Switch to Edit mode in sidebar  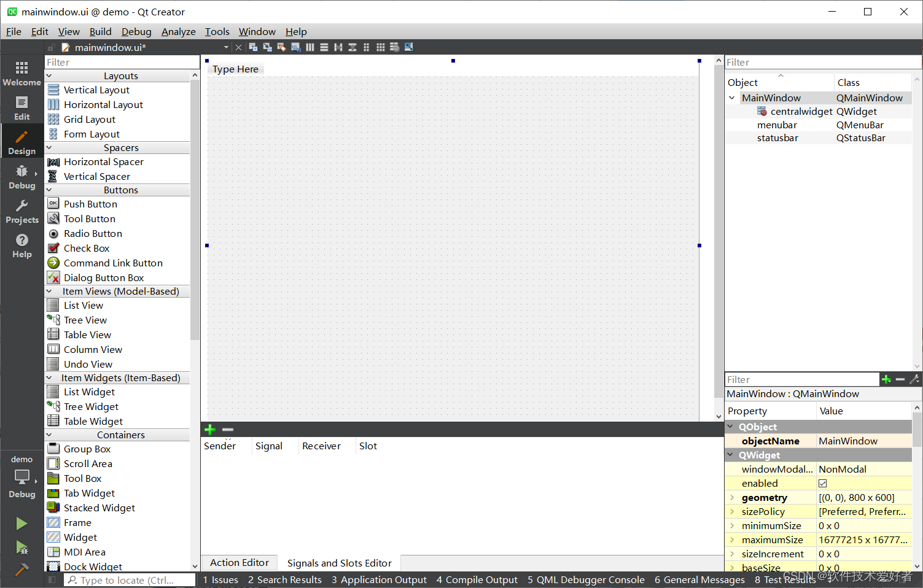click(x=21, y=107)
